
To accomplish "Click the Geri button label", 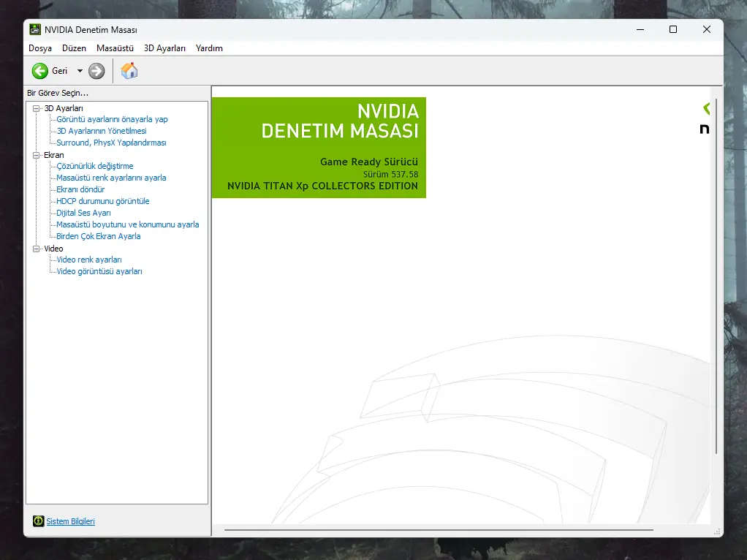I will (x=59, y=71).
